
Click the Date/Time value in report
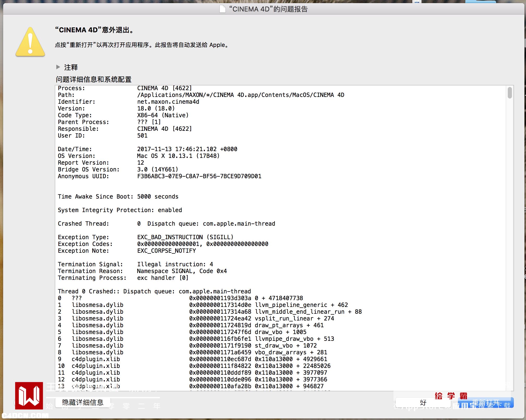(x=187, y=149)
